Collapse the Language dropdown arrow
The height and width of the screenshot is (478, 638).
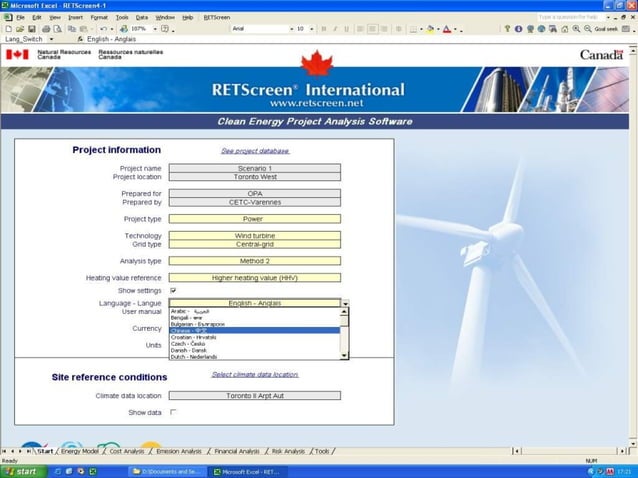click(345, 303)
